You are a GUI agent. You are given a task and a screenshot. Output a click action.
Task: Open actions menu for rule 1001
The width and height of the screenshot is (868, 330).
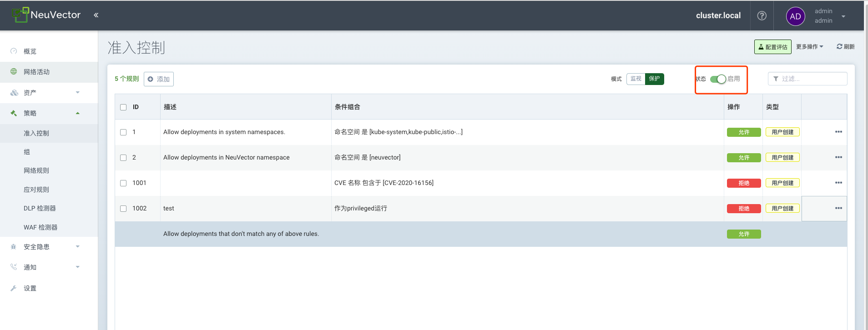pos(838,183)
